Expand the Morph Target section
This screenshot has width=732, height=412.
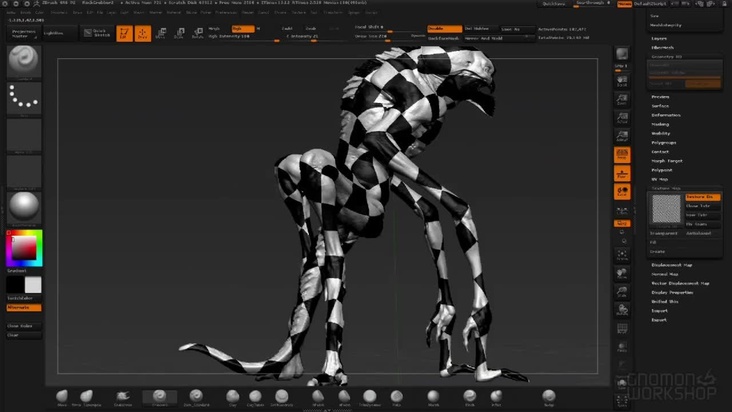pyautogui.click(x=666, y=160)
